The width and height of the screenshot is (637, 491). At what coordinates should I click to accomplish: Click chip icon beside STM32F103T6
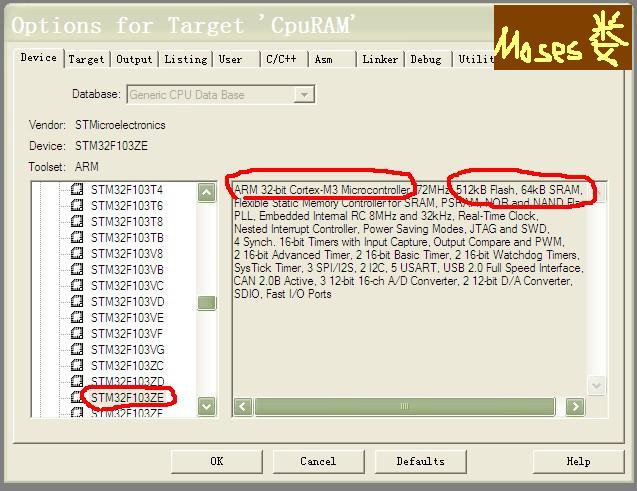77,205
